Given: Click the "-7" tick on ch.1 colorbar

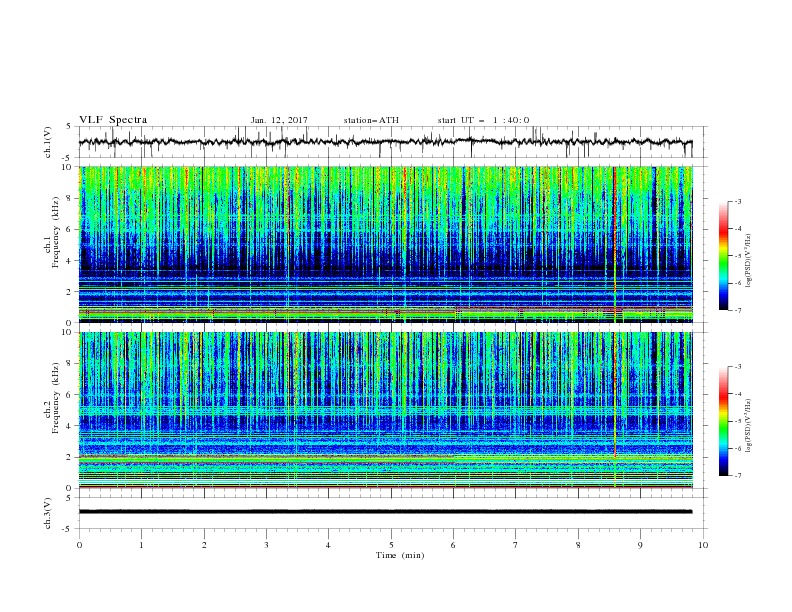Looking at the screenshot, I should (738, 310).
